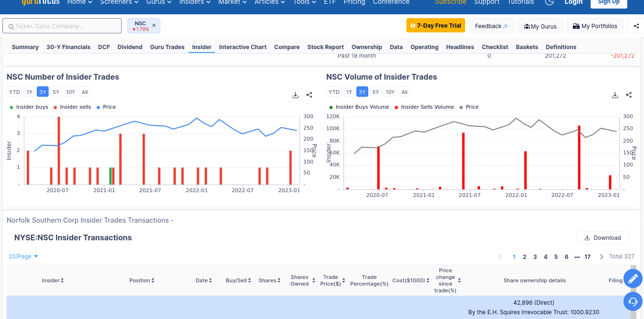Toggle Price legend in Number chart
This screenshot has width=644, height=319.
(106, 107)
